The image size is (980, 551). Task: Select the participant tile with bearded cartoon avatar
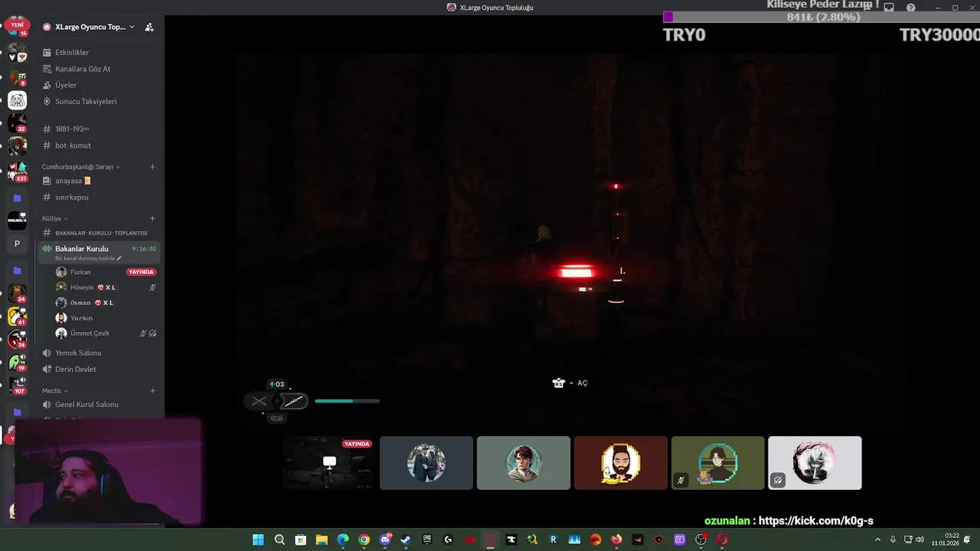[x=621, y=462]
